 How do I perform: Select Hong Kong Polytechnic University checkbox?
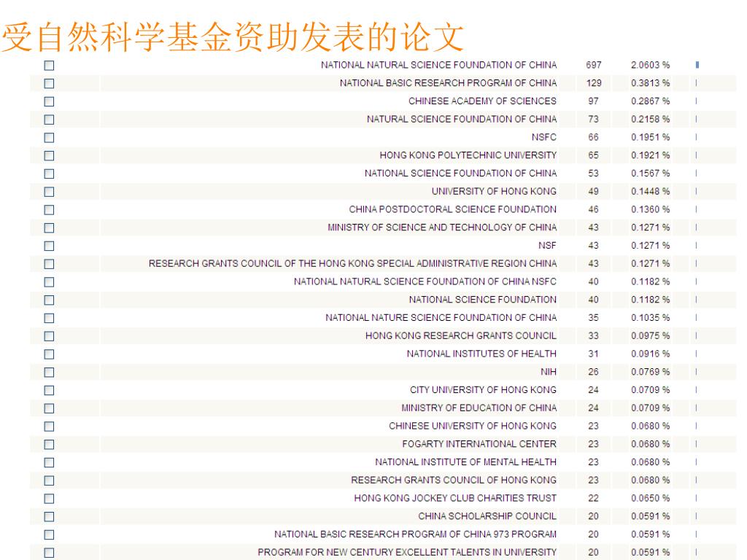click(49, 156)
